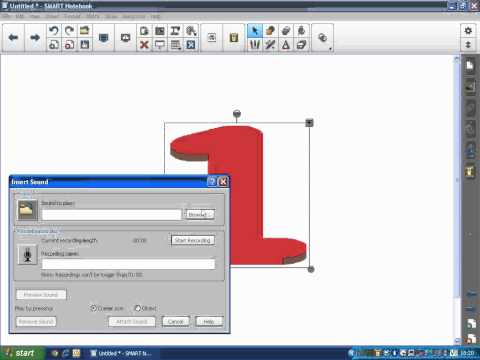480x360 pixels.
Task: Click the Save floppy-disk icon
Action: 85,44
